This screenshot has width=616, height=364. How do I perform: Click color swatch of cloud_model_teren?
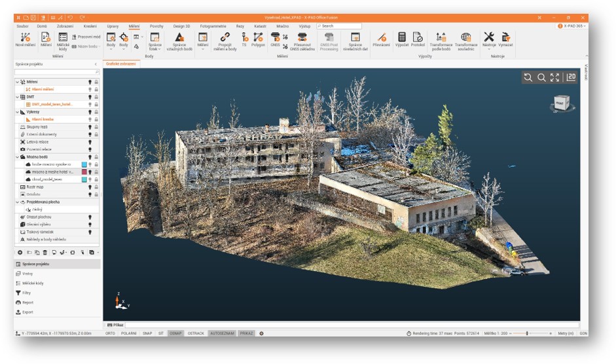coord(84,179)
